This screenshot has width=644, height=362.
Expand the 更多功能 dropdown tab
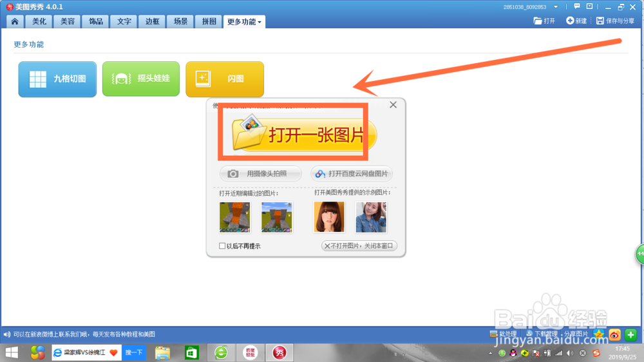pyautogui.click(x=244, y=22)
